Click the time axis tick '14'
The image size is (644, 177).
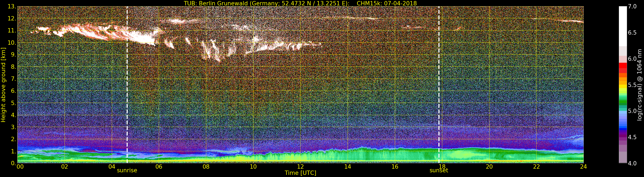coord(347,167)
